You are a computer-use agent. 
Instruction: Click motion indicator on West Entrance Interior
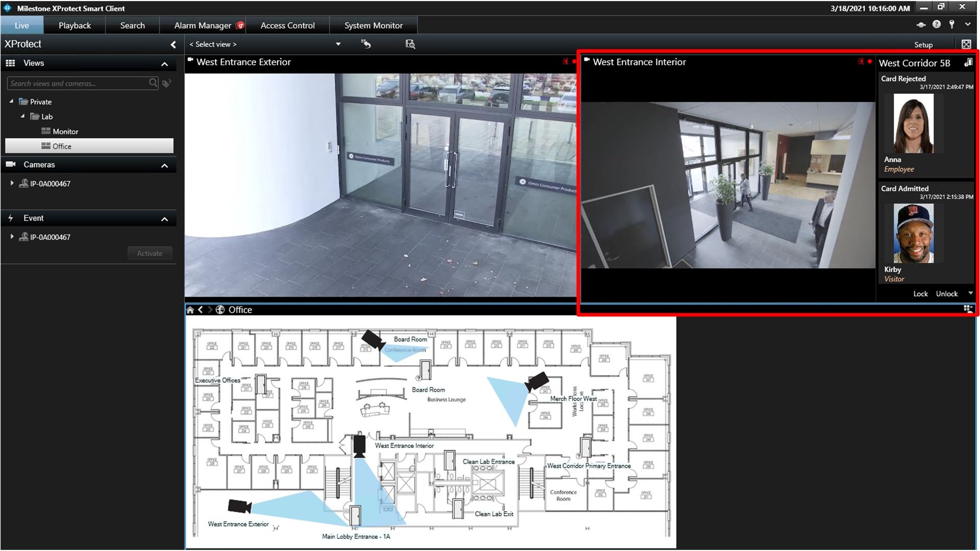coord(861,61)
